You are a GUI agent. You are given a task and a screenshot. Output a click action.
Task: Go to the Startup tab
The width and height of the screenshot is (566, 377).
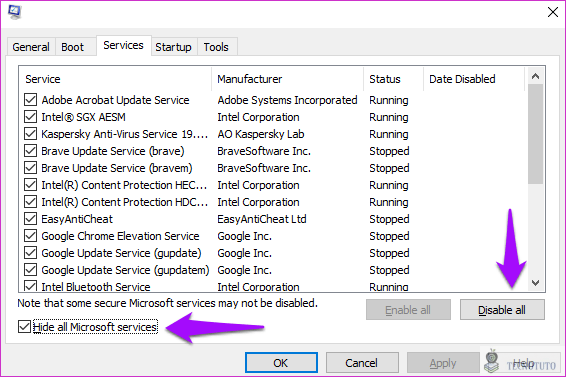tap(173, 47)
